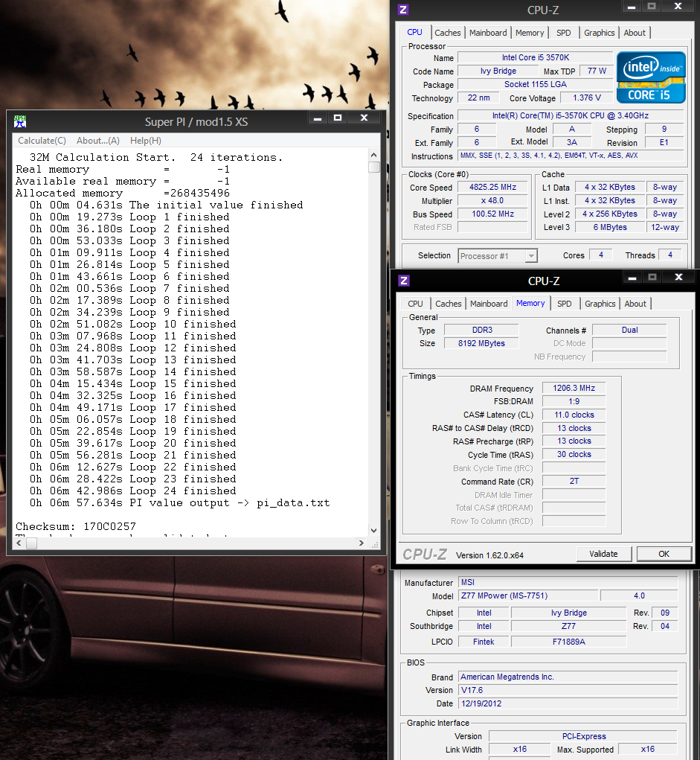Screen dimensions: 700x760
Task: Click the memory Size value 8192 MBytes
Action: point(481,343)
